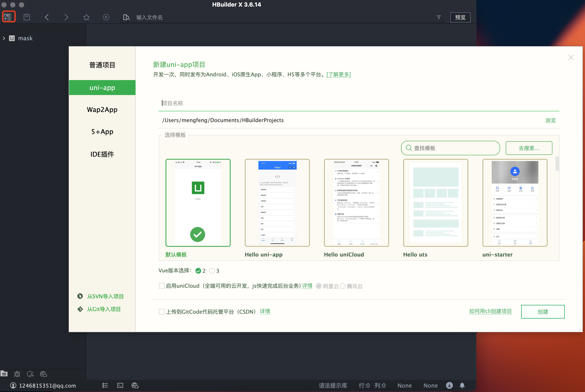
Task: Click the template list scrollbar
Action: pyautogui.click(x=557, y=164)
